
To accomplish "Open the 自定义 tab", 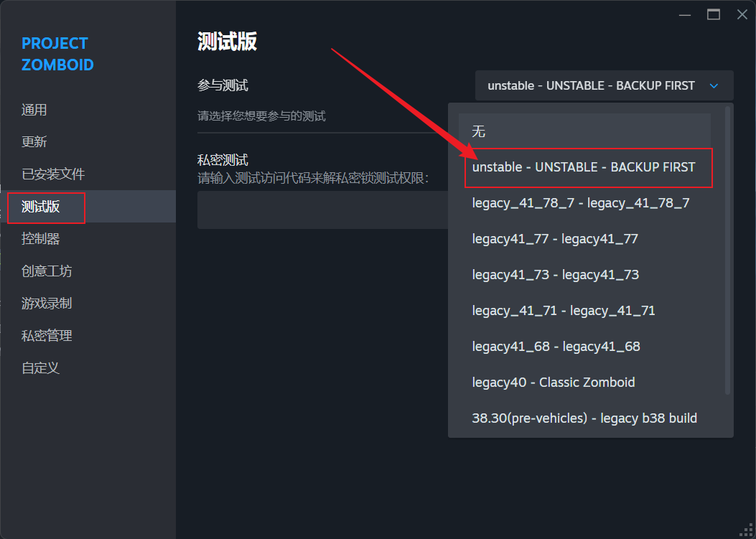I will coord(41,368).
